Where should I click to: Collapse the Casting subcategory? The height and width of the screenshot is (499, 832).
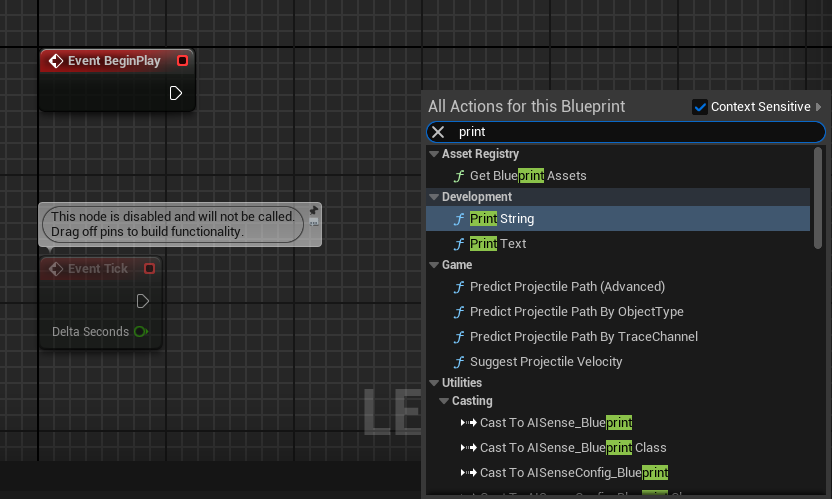coord(444,401)
